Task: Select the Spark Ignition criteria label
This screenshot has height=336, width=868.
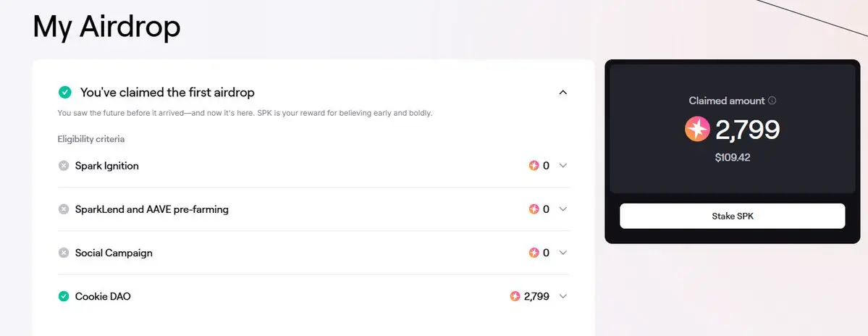Action: (x=107, y=166)
